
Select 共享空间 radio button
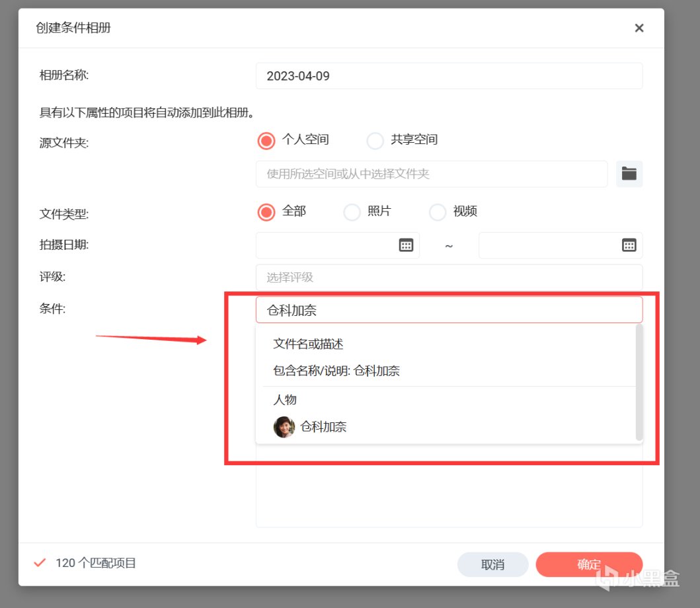tap(375, 141)
